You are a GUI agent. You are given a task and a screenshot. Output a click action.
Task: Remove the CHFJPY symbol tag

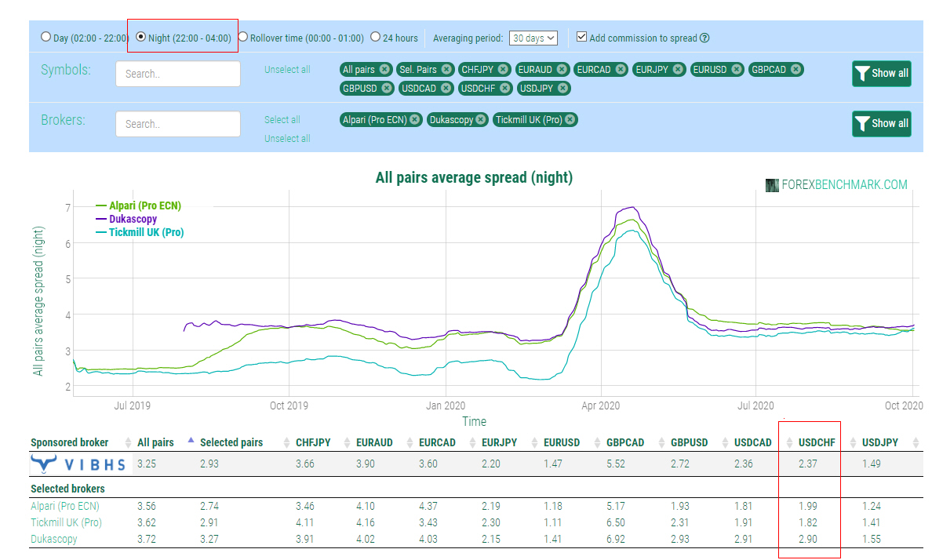[503, 70]
